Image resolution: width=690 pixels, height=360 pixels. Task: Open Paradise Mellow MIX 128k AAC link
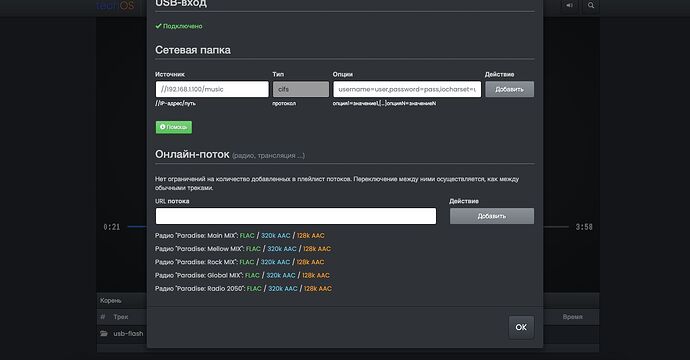(x=317, y=249)
